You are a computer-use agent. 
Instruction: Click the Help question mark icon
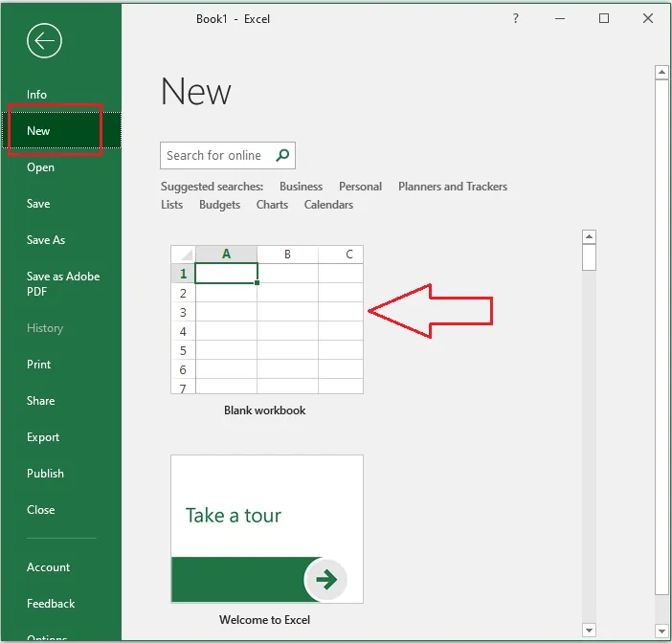click(516, 18)
